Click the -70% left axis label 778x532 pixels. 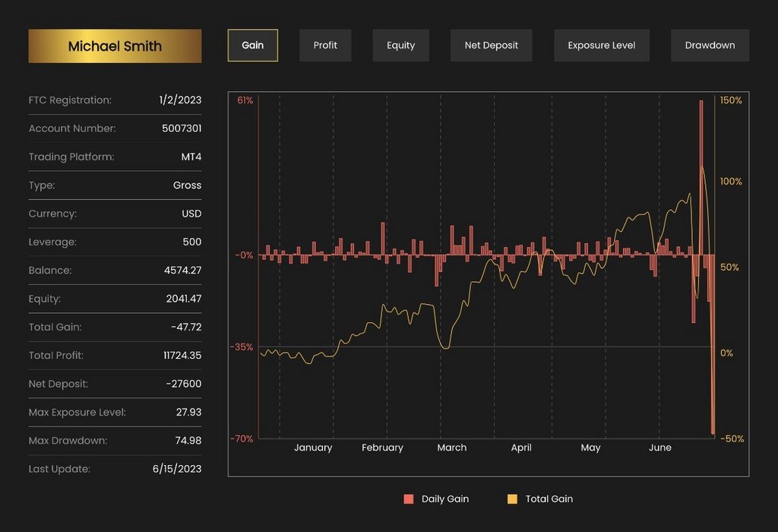pyautogui.click(x=242, y=439)
